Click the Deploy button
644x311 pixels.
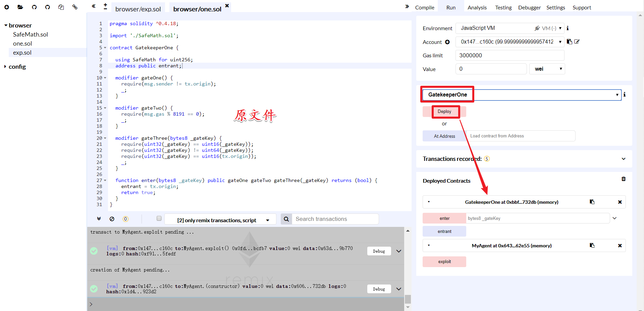click(444, 112)
